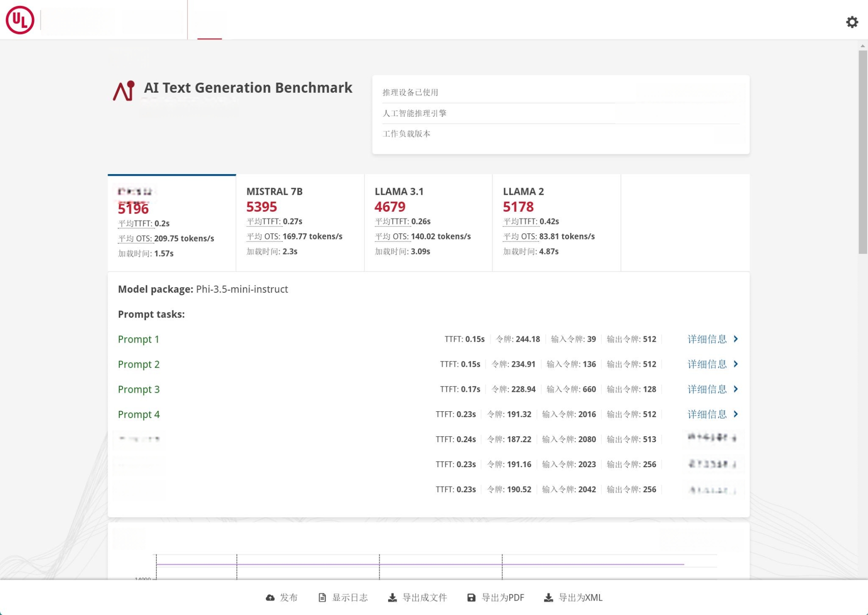Click 平均TTFT label under MISTRAL 7B

pyautogui.click(x=264, y=222)
